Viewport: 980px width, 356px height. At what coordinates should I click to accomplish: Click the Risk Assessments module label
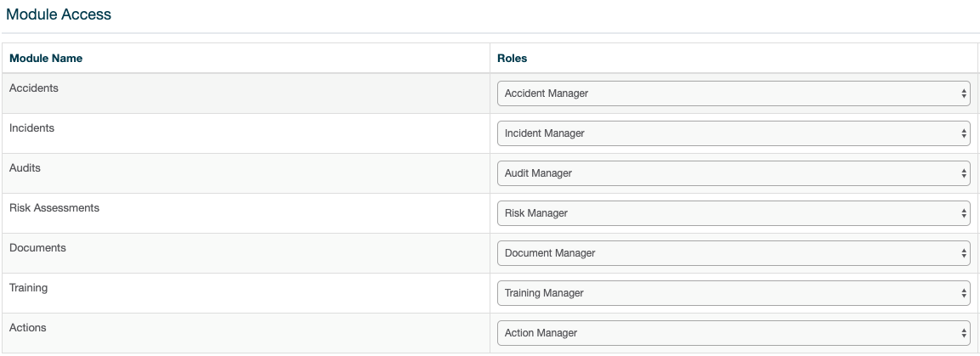click(54, 208)
